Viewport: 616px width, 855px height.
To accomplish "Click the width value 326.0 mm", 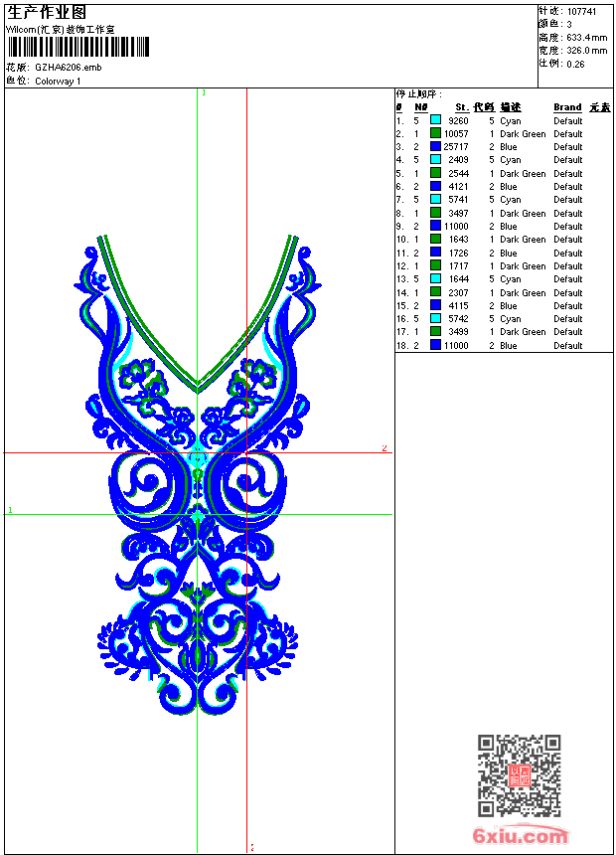I will [x=587, y=50].
